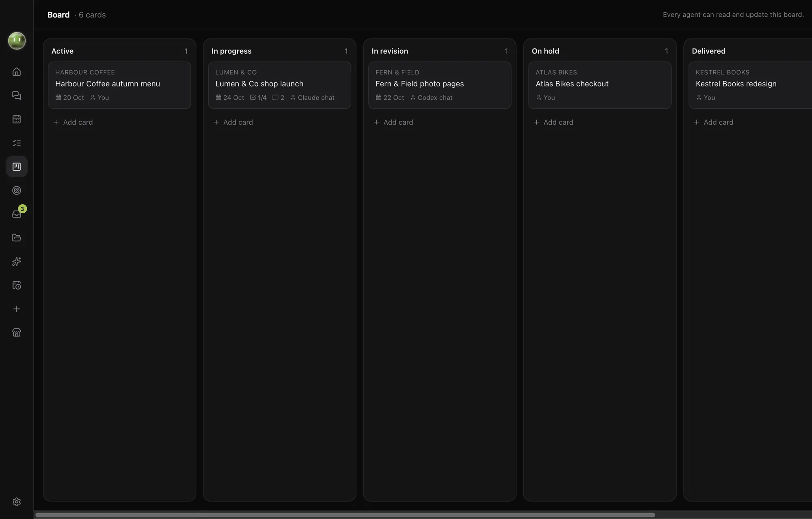Screen dimensions: 812x519
Task: Open the chats icon in sidebar
Action: pos(17,95)
